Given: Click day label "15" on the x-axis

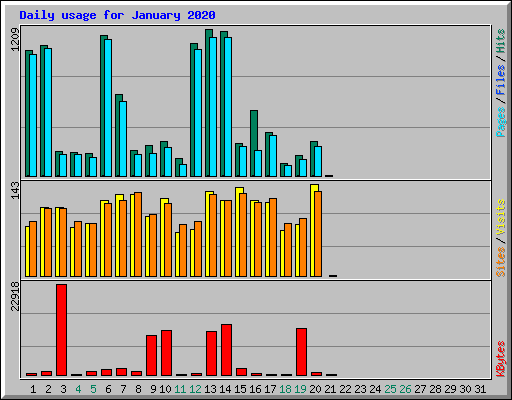Looking at the screenshot, I should pyautogui.click(x=240, y=389).
